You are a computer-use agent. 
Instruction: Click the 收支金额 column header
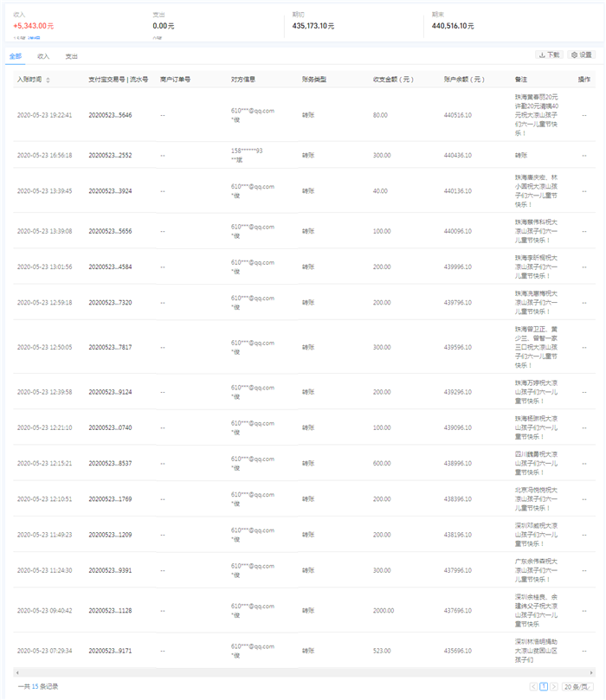[x=393, y=80]
